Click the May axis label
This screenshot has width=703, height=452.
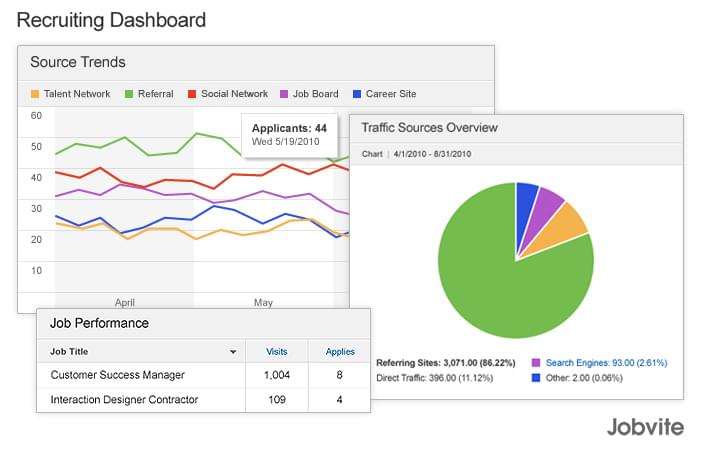pyautogui.click(x=263, y=303)
